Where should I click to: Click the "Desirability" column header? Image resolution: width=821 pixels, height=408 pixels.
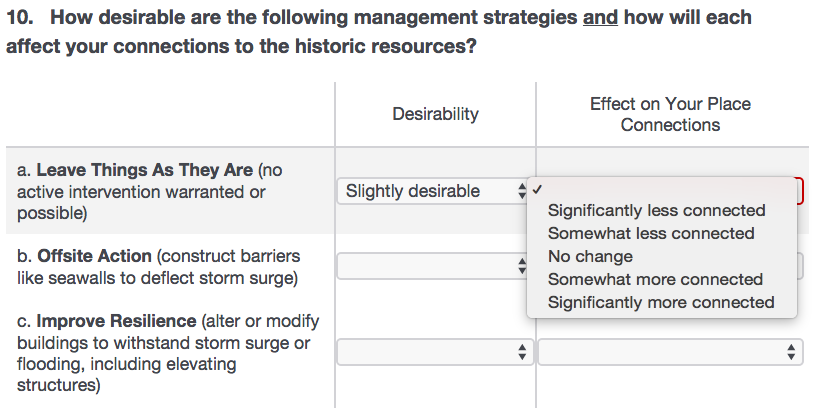(x=435, y=114)
